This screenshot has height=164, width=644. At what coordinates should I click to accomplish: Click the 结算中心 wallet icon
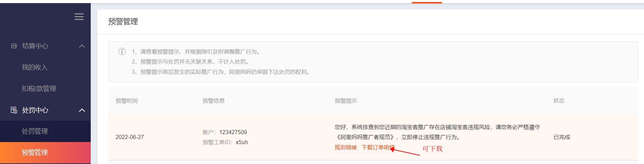click(14, 46)
